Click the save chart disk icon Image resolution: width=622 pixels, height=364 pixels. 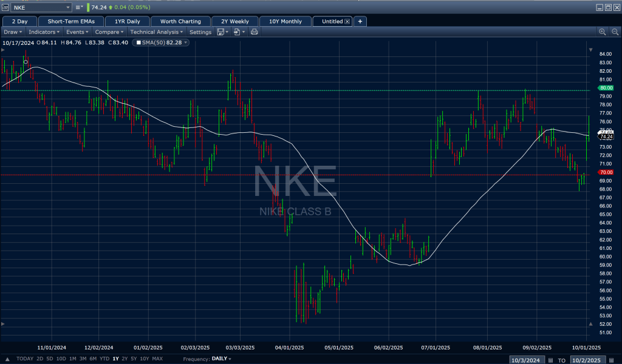(220, 32)
